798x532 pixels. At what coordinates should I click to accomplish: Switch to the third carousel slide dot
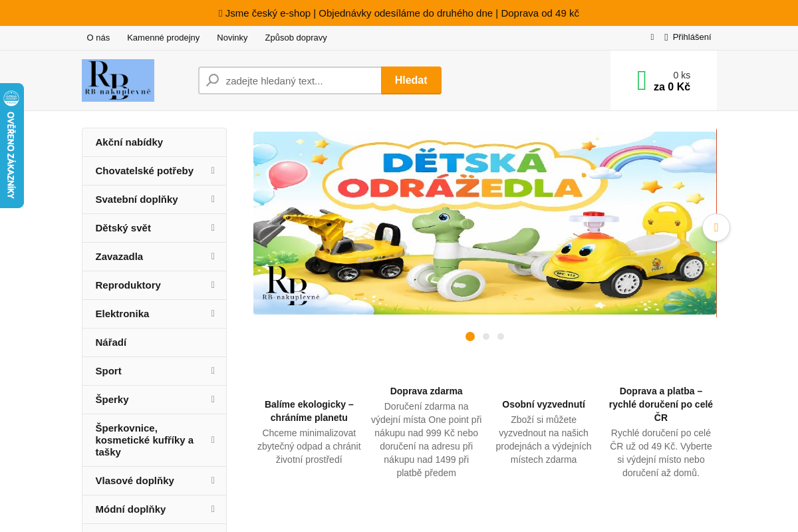click(501, 336)
